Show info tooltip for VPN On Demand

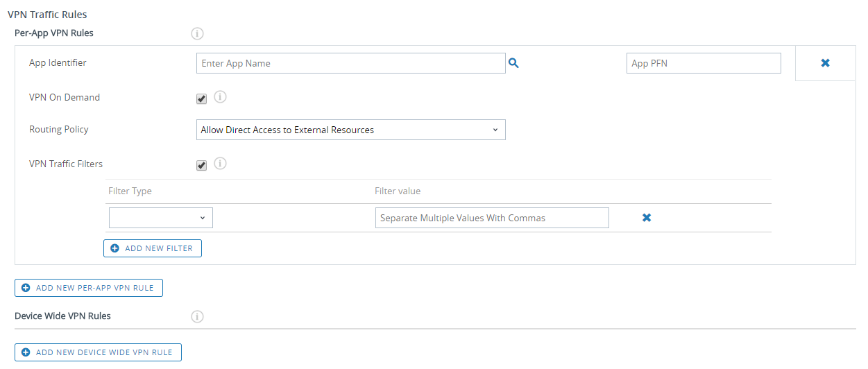pos(220,97)
